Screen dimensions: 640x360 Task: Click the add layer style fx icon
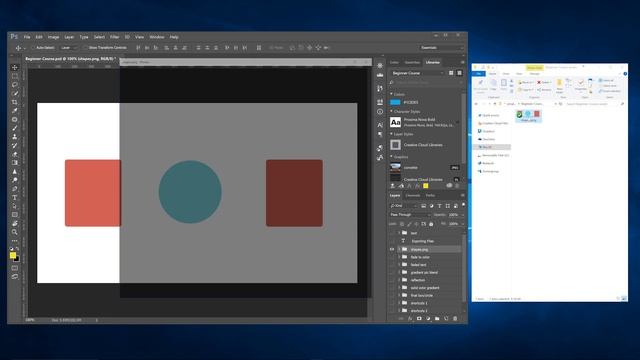[410, 319]
